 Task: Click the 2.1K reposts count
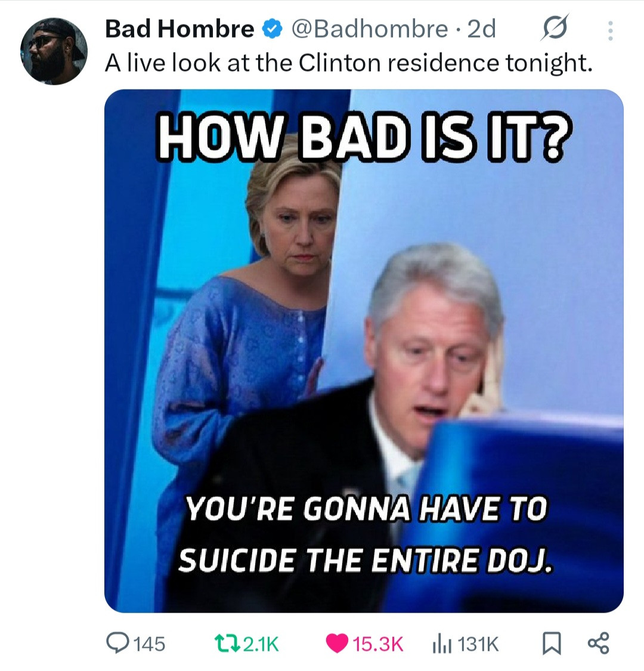point(261,644)
